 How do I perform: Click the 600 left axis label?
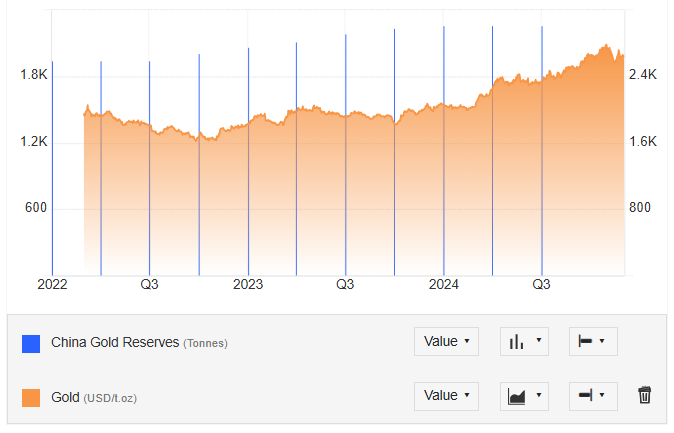pyautogui.click(x=36, y=208)
